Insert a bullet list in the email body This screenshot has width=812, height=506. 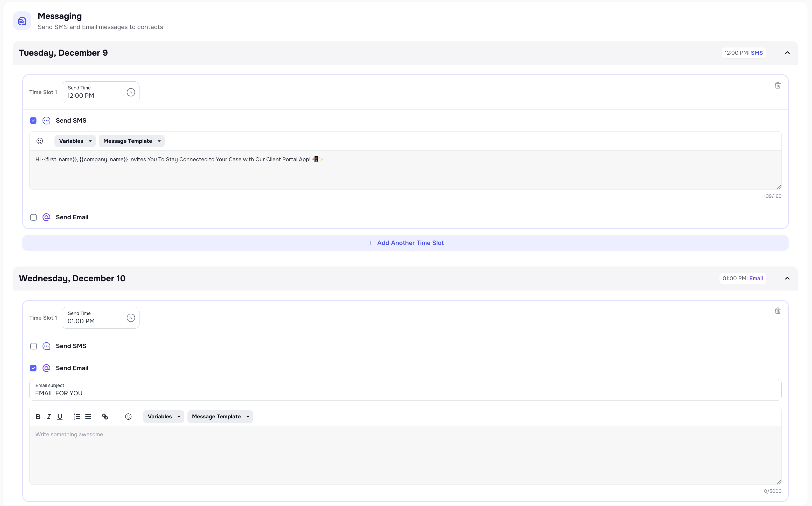(x=88, y=416)
